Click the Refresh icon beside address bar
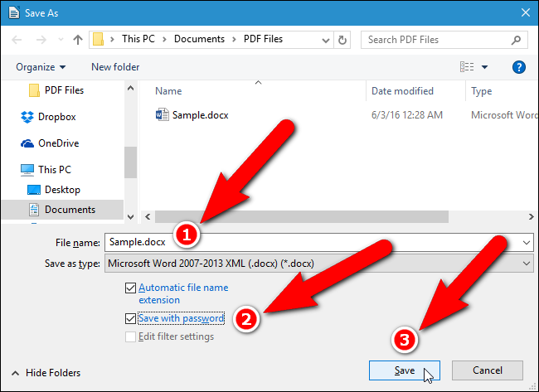This screenshot has height=392, width=539. point(342,40)
